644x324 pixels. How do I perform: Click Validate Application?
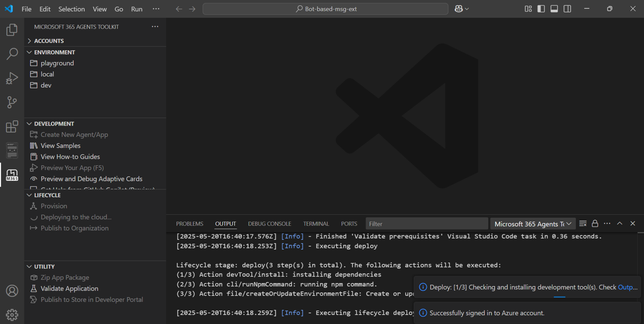95,289
